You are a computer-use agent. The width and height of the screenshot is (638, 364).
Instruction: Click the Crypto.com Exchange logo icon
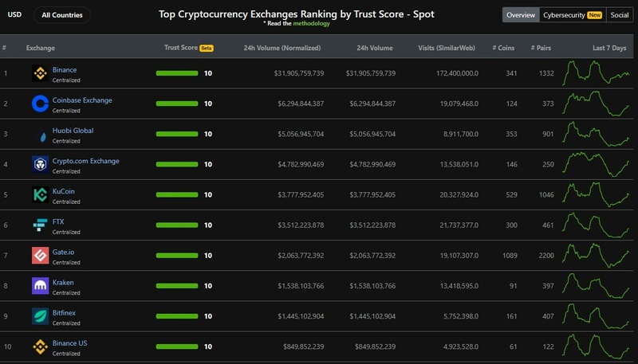(x=40, y=165)
